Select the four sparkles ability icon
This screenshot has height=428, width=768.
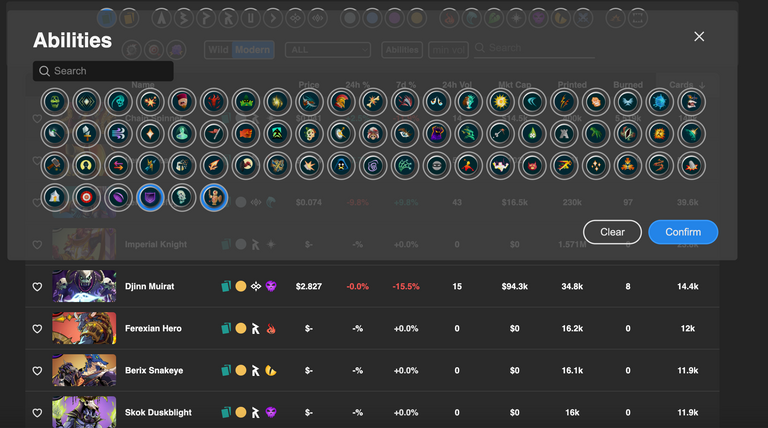(596, 166)
